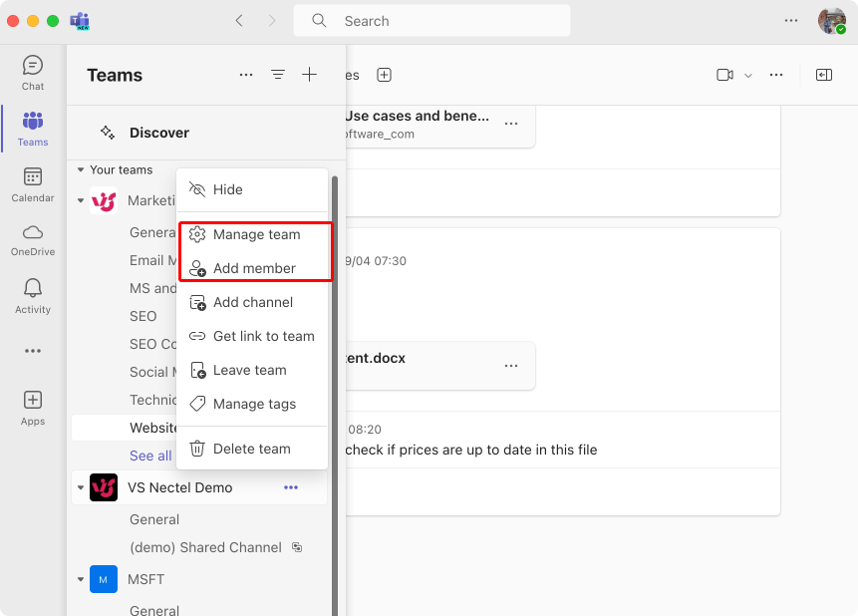The image size is (858, 616).
Task: Collapse the Your teams section
Action: click(x=81, y=169)
